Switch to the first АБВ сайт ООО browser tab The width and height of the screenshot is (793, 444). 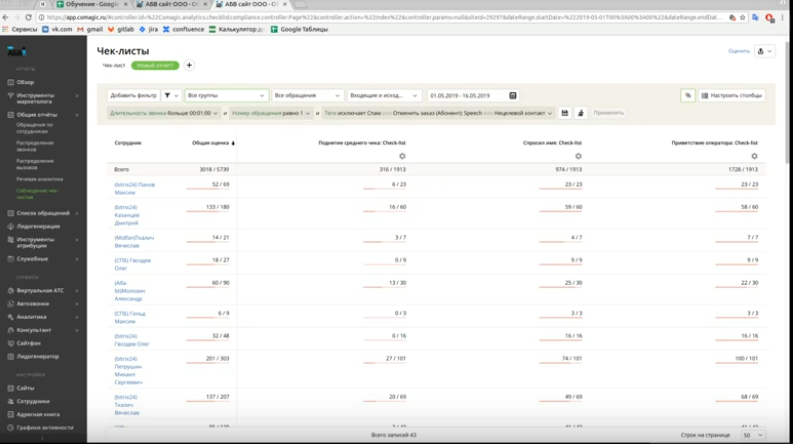pyautogui.click(x=171, y=4)
